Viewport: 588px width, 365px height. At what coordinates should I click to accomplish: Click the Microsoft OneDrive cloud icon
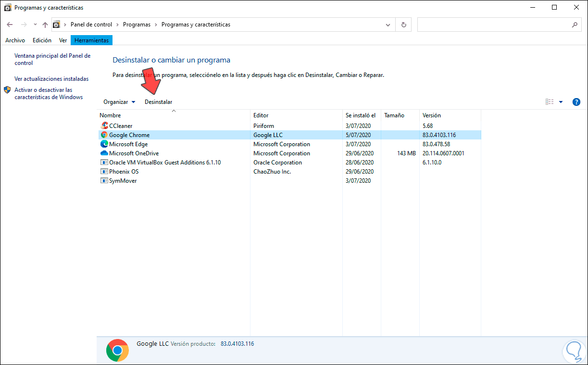coord(104,153)
